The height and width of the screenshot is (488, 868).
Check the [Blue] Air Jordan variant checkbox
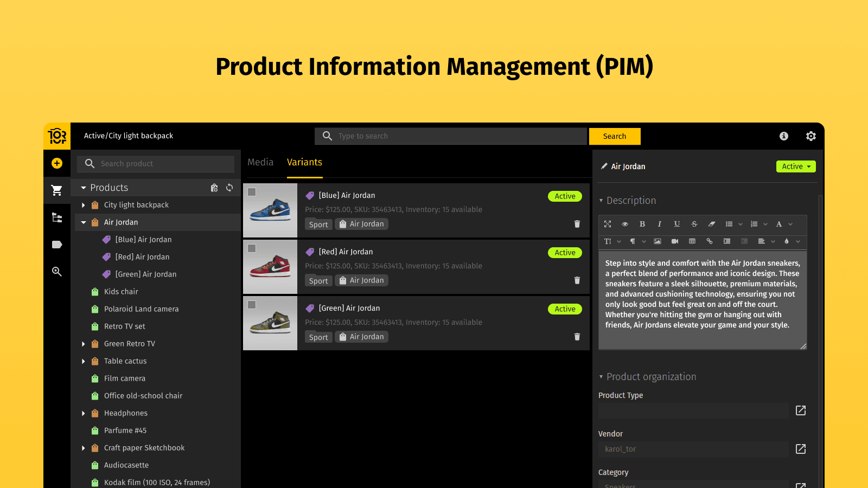251,192
